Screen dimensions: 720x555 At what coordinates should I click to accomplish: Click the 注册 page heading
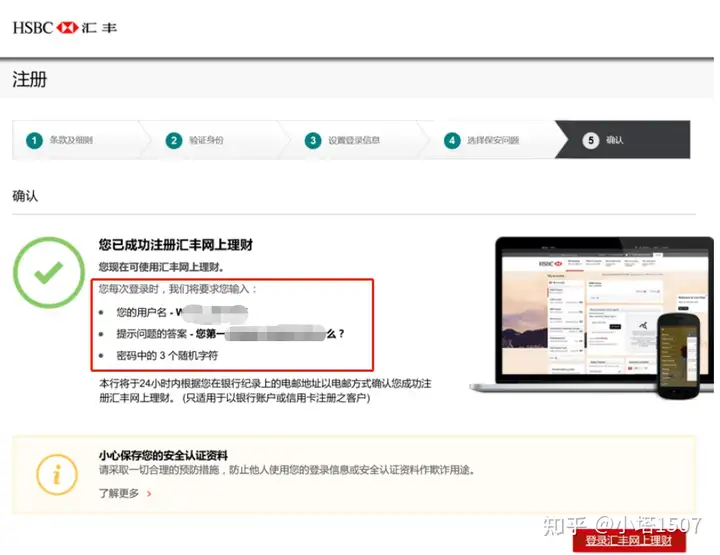29,79
